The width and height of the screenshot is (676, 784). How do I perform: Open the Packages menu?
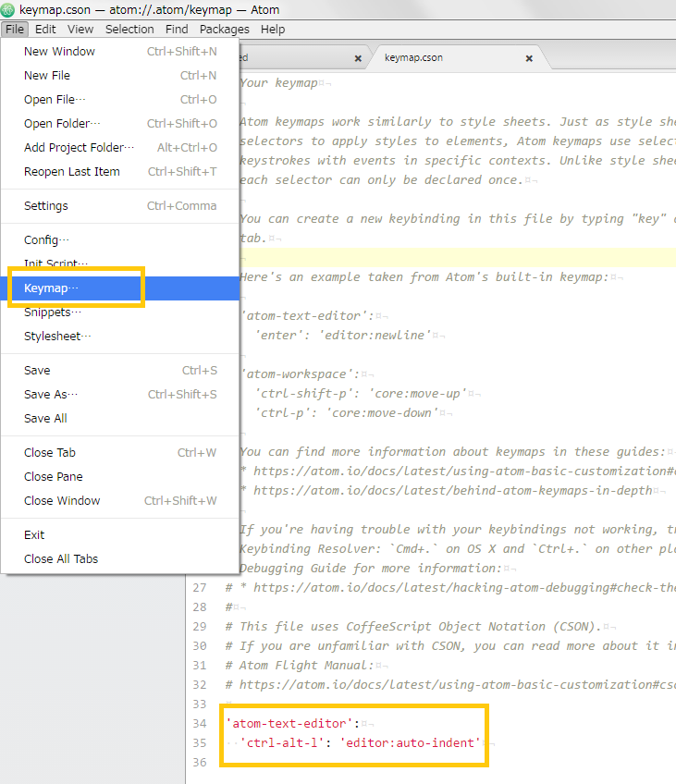pyautogui.click(x=224, y=30)
